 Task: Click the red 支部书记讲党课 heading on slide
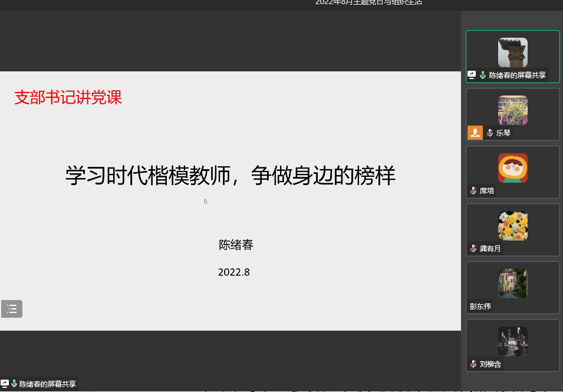68,98
